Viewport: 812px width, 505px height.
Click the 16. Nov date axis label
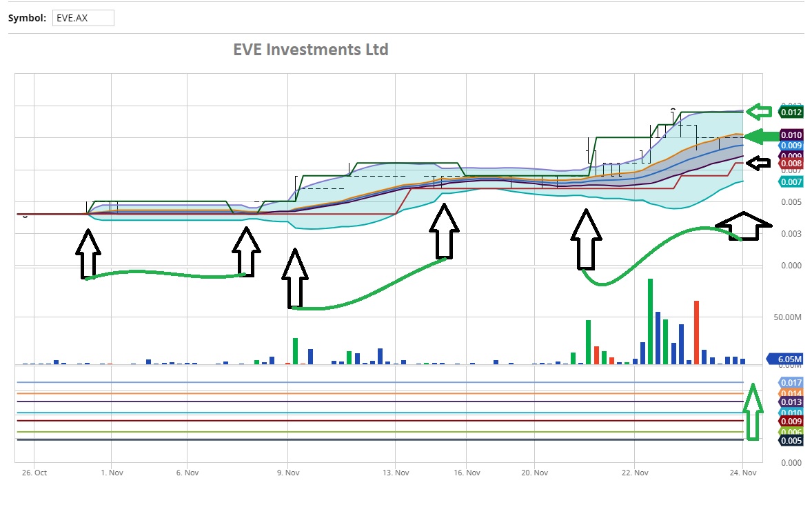coord(467,473)
